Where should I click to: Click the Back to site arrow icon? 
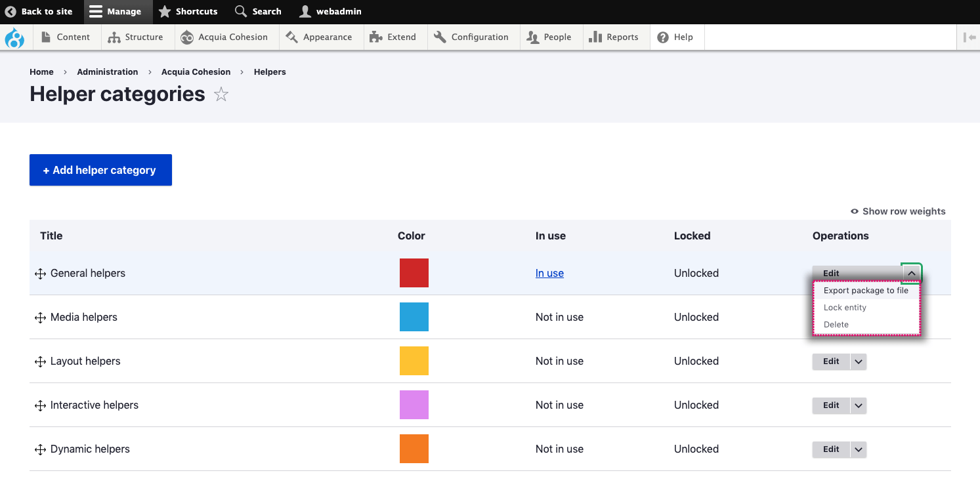11,11
